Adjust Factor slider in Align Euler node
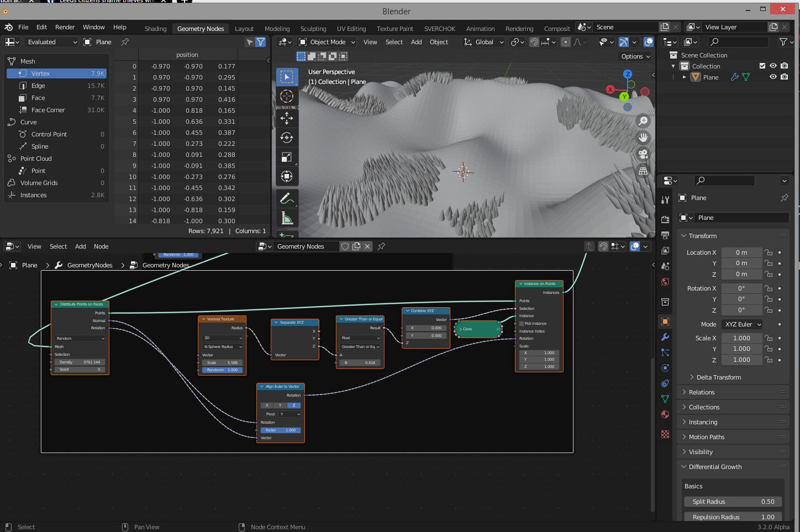The height and width of the screenshot is (532, 800). point(281,430)
